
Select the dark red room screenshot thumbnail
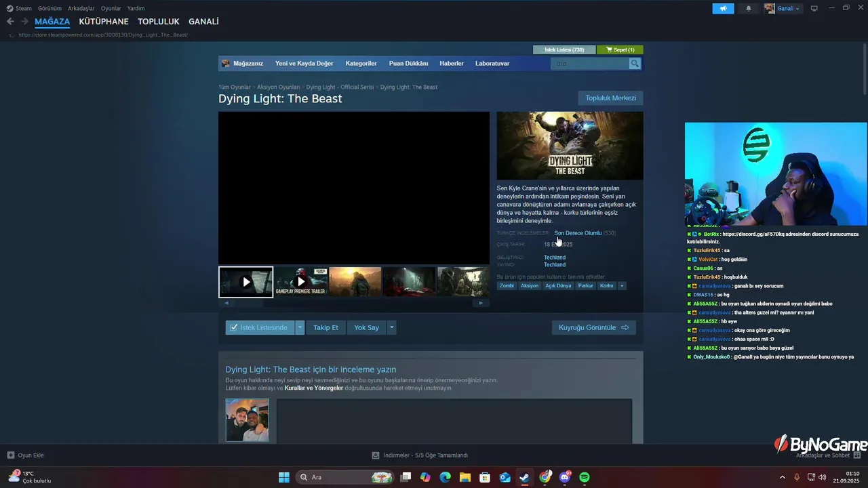pyautogui.click(x=410, y=282)
